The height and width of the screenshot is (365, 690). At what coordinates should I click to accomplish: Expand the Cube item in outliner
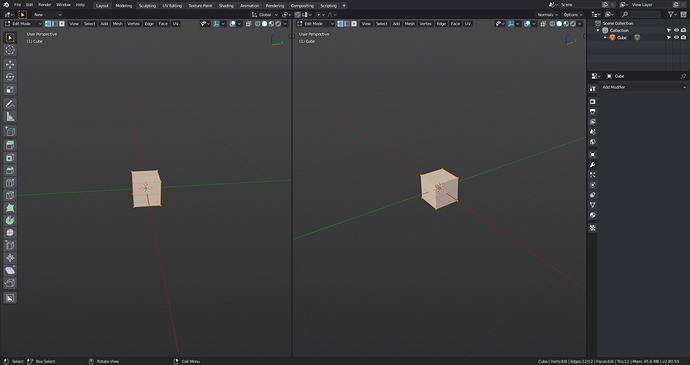[605, 37]
